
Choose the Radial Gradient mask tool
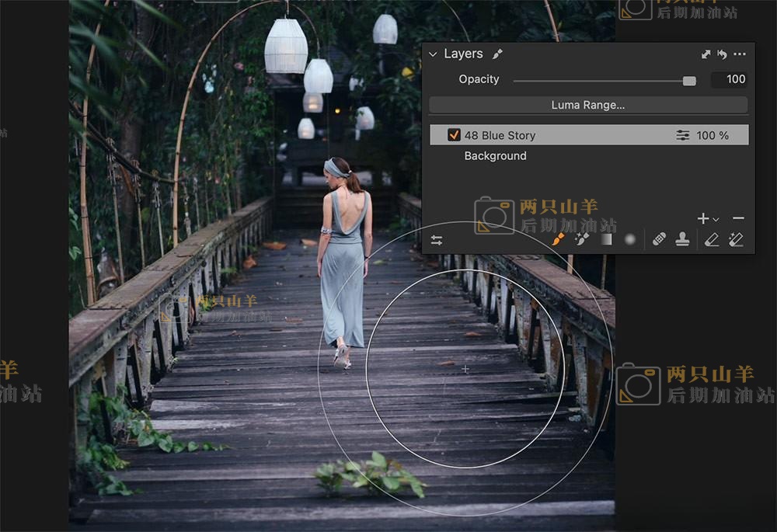tap(630, 240)
